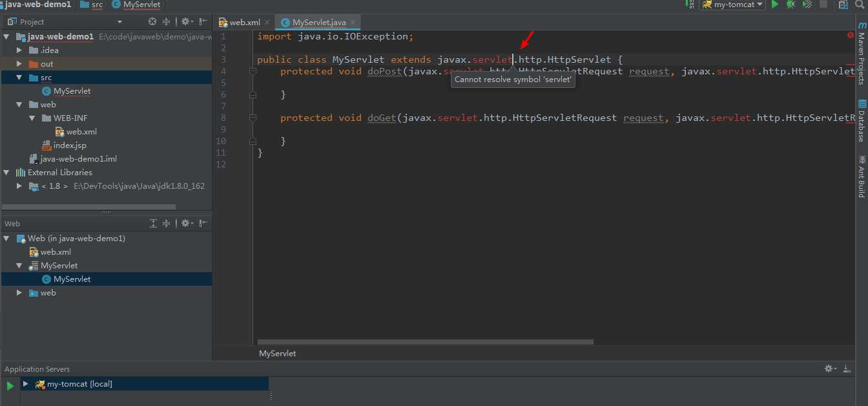The image size is (868, 406).
Task: Open the Project view type dropdown
Action: pos(119,22)
